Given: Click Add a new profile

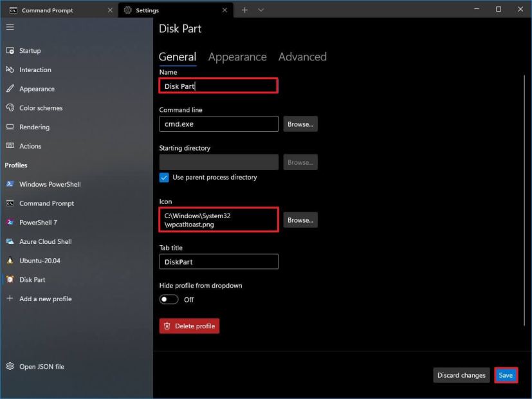Looking at the screenshot, I should click(46, 299).
